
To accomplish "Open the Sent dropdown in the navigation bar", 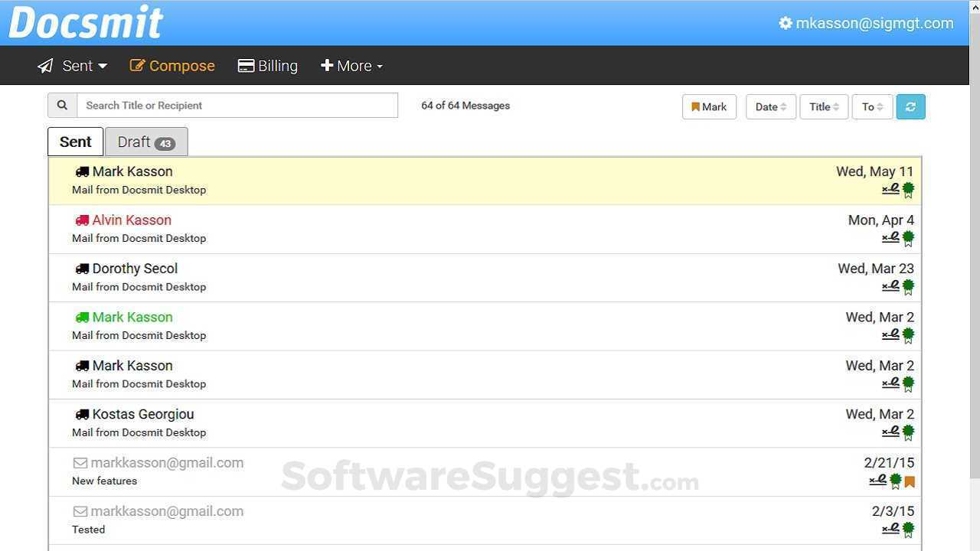I will [73, 66].
